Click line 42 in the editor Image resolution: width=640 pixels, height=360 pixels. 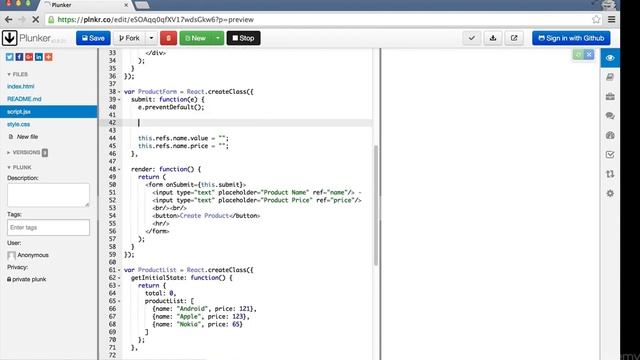point(247,122)
